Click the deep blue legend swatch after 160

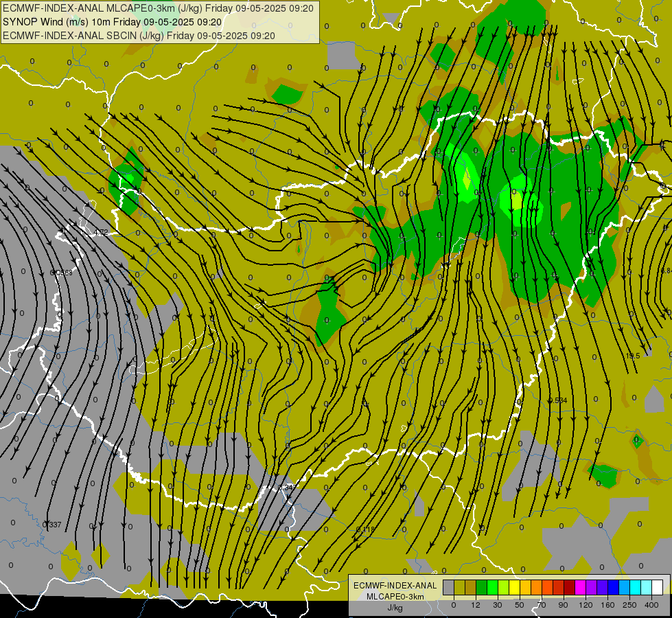[x=614, y=588]
